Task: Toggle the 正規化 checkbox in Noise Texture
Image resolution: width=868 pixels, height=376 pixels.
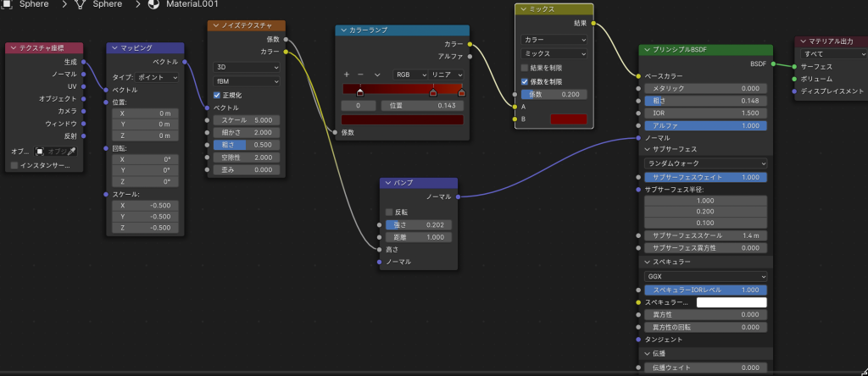Action: 217,95
